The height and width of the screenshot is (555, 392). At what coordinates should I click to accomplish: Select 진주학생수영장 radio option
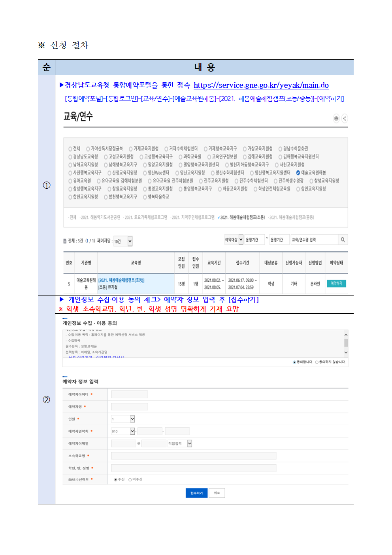click(276, 181)
